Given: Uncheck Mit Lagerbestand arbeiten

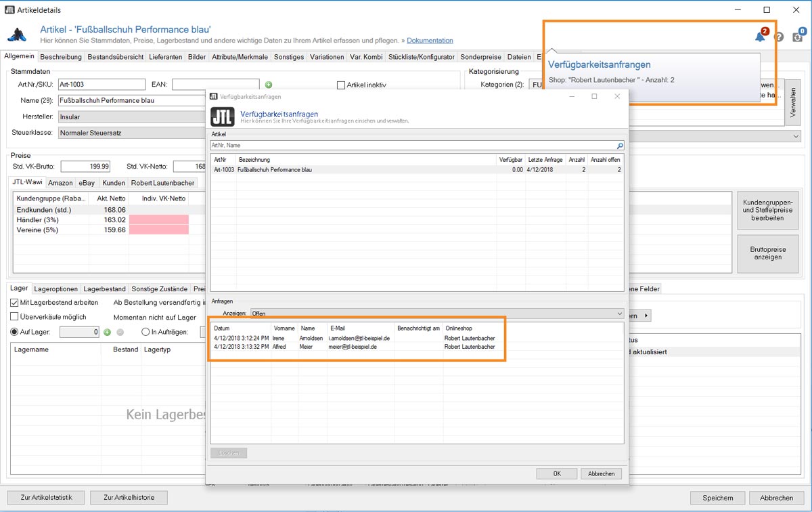Looking at the screenshot, I should (x=14, y=302).
